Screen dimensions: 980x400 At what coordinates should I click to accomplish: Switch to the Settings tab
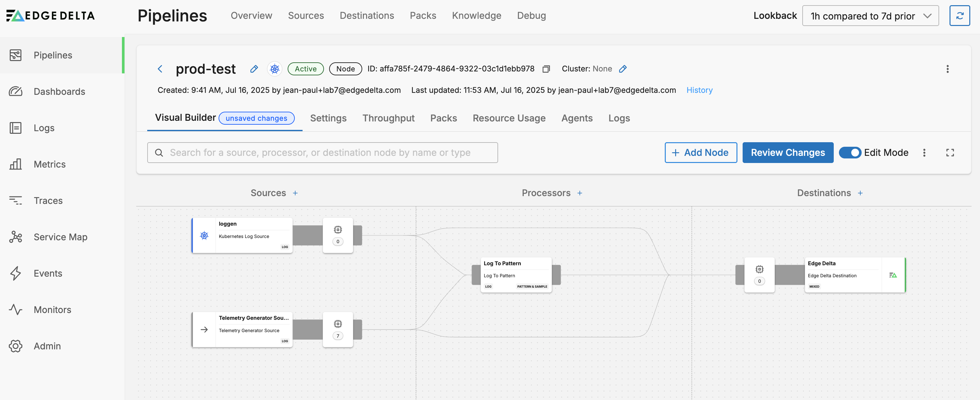(328, 118)
